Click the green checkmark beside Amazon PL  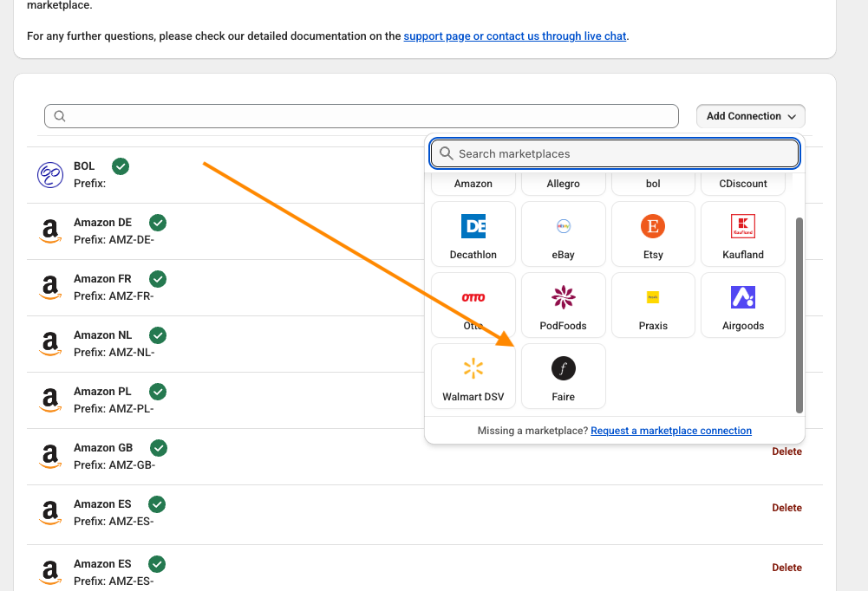158,392
